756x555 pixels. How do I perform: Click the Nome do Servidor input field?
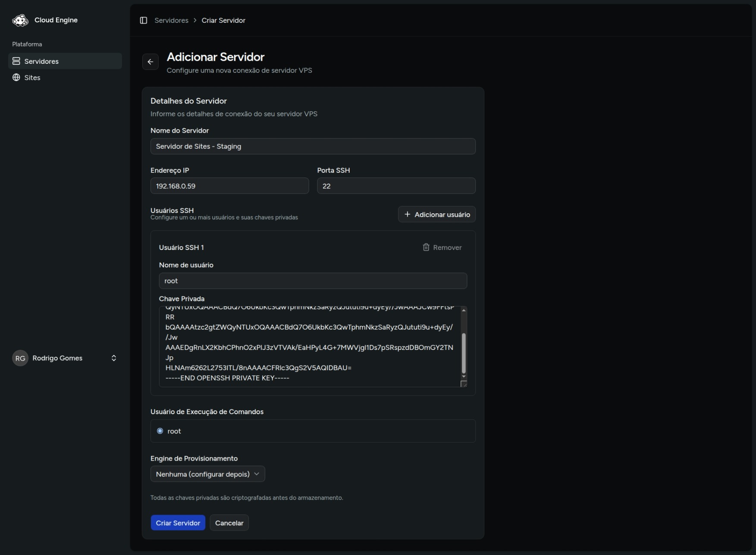tap(313, 147)
